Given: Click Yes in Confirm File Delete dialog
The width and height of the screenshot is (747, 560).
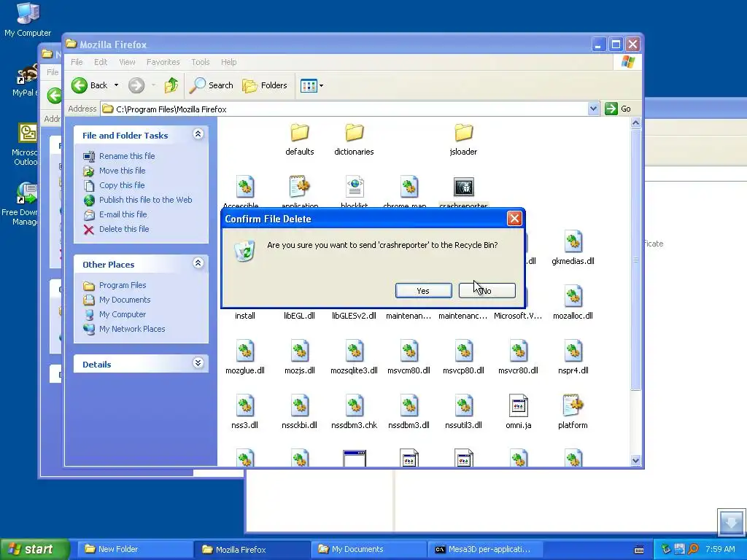Looking at the screenshot, I should click(x=424, y=290).
